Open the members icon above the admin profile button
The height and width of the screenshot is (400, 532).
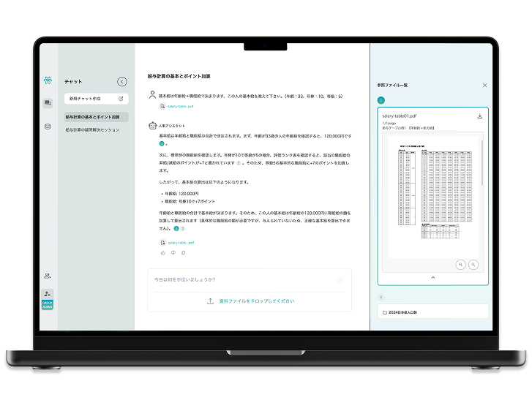point(48,276)
